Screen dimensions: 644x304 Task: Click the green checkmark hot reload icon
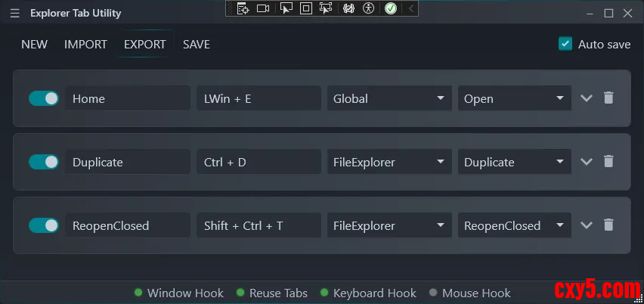point(391,8)
